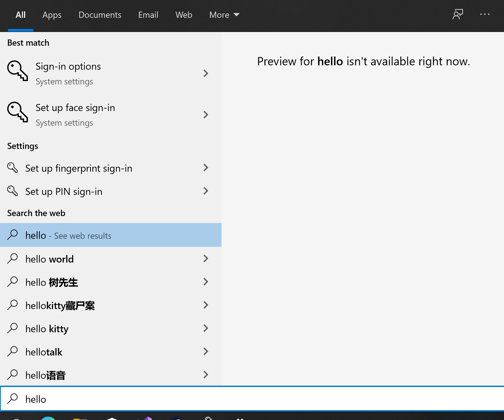Select the hello 树先生 web suggestion

tap(52, 282)
